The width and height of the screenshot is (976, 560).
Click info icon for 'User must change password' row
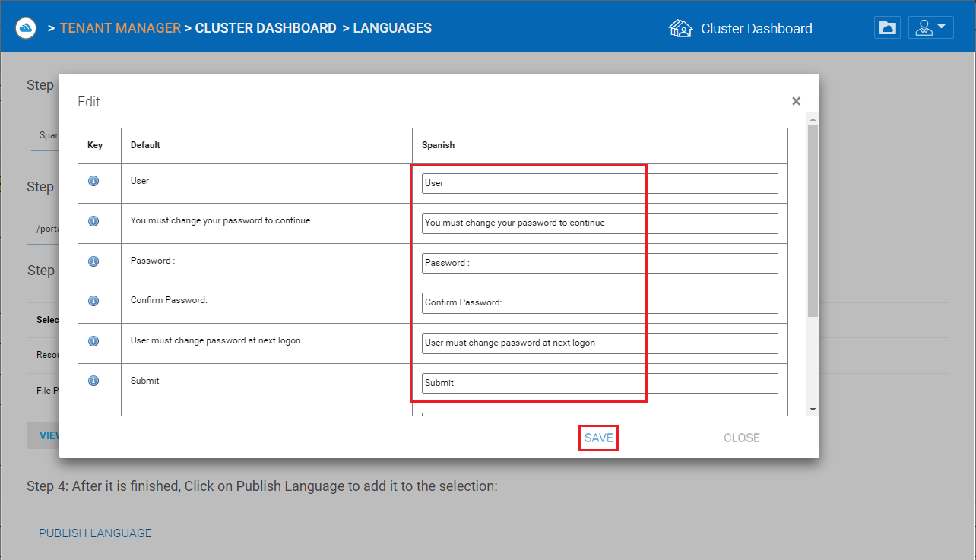93,340
